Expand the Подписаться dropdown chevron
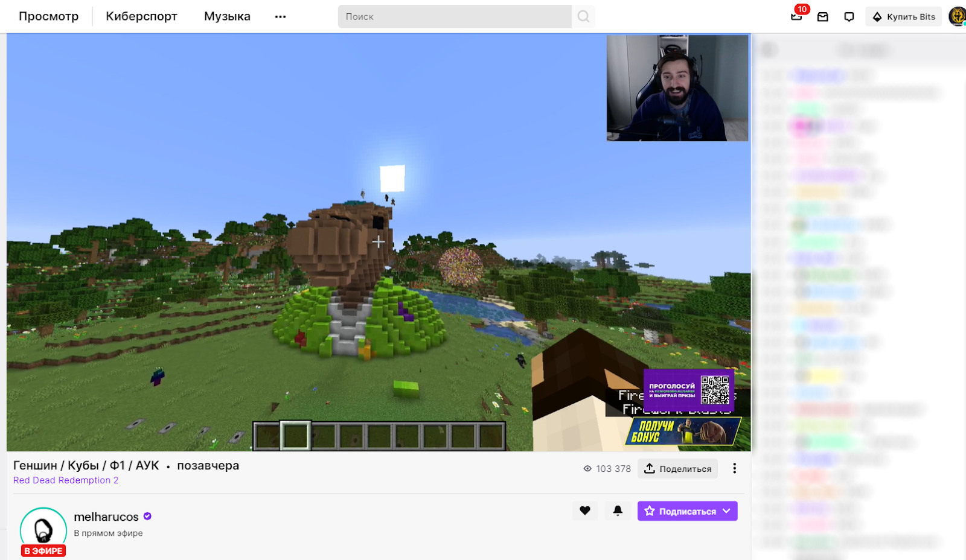966x560 pixels. 726,511
